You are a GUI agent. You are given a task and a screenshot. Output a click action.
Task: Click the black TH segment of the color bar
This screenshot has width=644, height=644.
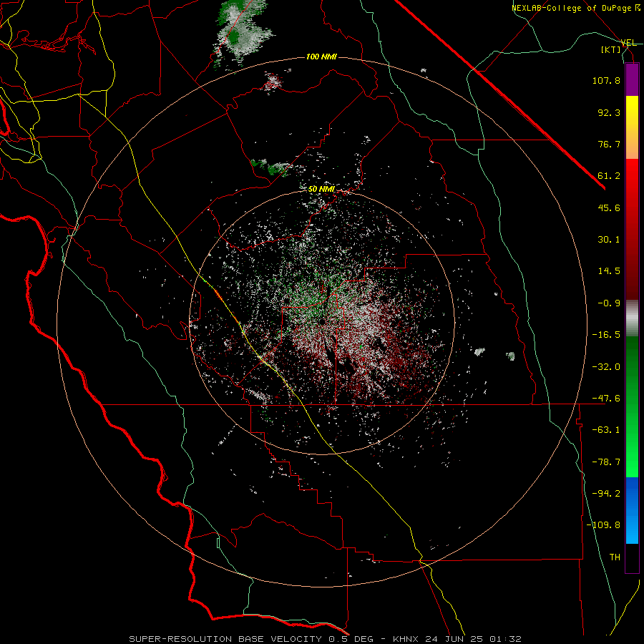coord(632,558)
